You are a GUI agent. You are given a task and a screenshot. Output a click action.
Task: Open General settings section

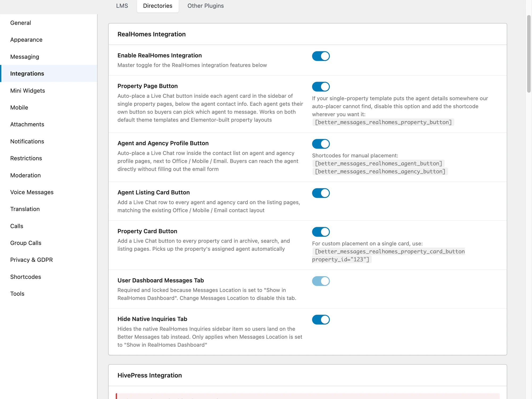click(x=49, y=23)
